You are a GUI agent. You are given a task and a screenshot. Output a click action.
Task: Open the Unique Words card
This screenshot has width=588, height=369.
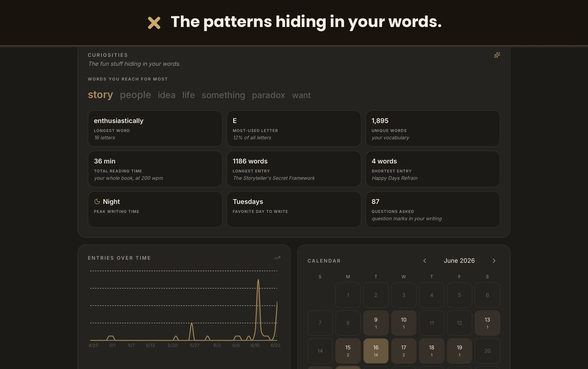coord(432,129)
